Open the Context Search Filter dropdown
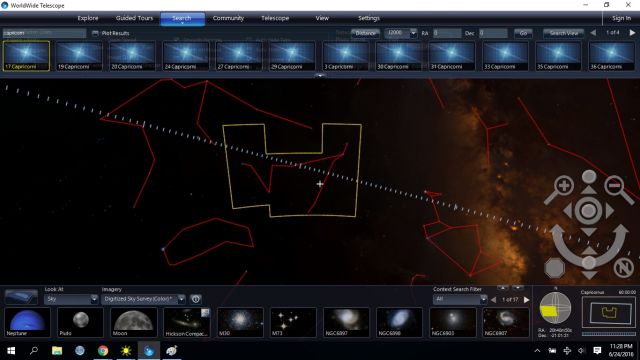Screen dimensions: 640x360 (460, 299)
